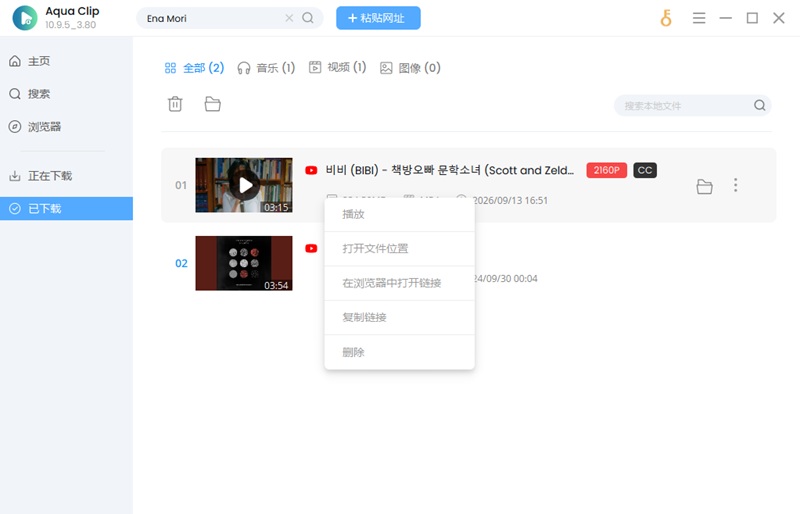Clear the Ena Mori search text

coord(289,18)
